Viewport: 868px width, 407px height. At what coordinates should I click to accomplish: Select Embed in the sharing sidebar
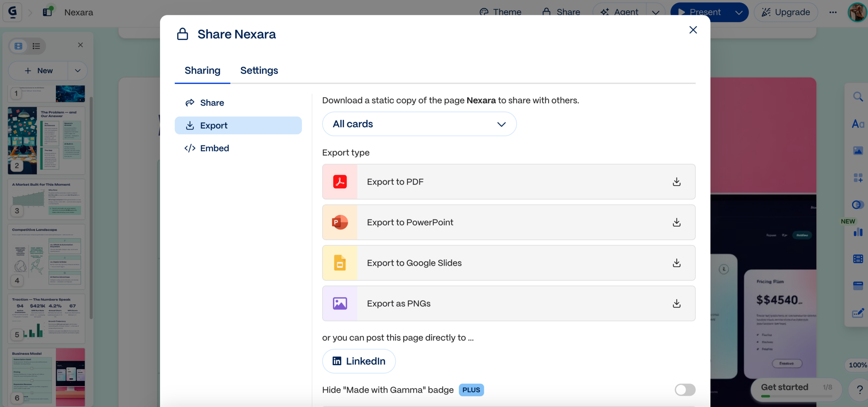click(214, 148)
